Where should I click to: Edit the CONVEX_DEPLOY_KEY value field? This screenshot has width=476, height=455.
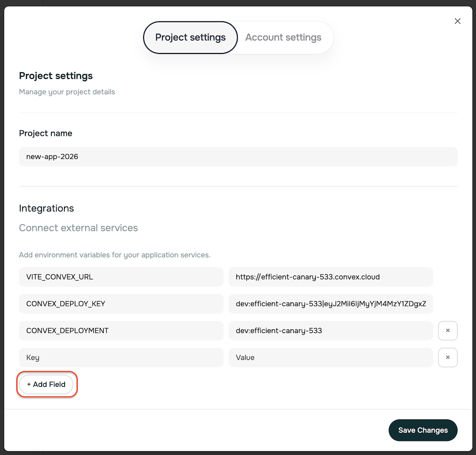(x=331, y=304)
